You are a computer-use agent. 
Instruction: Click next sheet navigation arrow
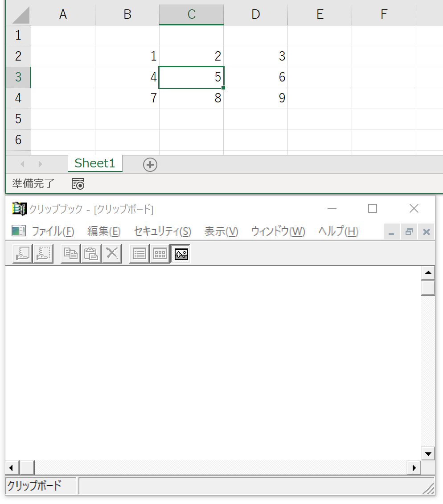pyautogui.click(x=40, y=164)
